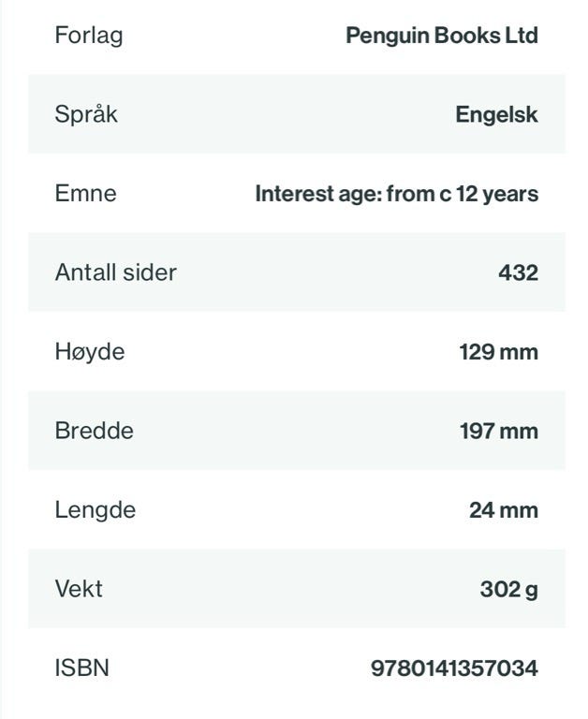Select the 197 mm width value
588x719 pixels.
[498, 432]
